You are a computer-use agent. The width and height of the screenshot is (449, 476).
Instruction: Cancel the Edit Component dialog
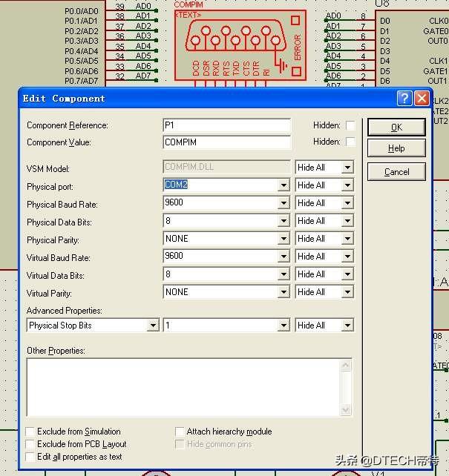point(396,172)
